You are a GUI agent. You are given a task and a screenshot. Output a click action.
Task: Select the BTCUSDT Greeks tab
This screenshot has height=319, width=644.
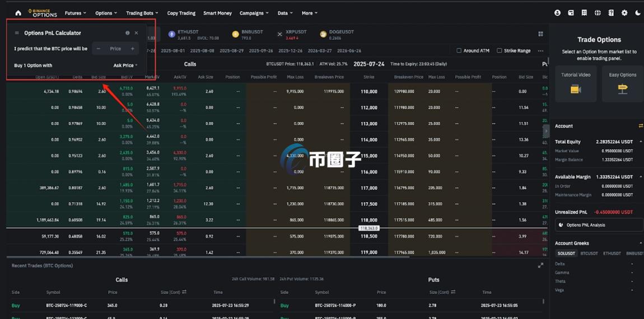click(589, 254)
